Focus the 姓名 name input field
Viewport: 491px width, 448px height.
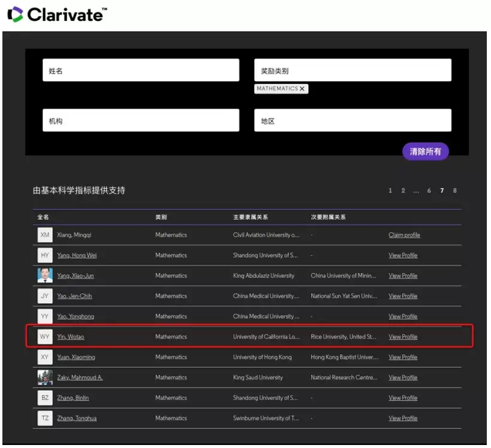pyautogui.click(x=141, y=70)
